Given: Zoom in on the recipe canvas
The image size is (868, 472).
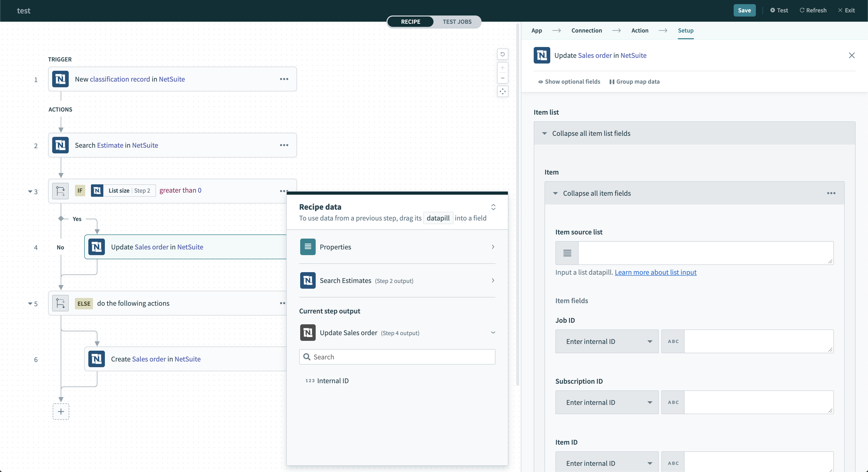Looking at the screenshot, I should pyautogui.click(x=502, y=68).
